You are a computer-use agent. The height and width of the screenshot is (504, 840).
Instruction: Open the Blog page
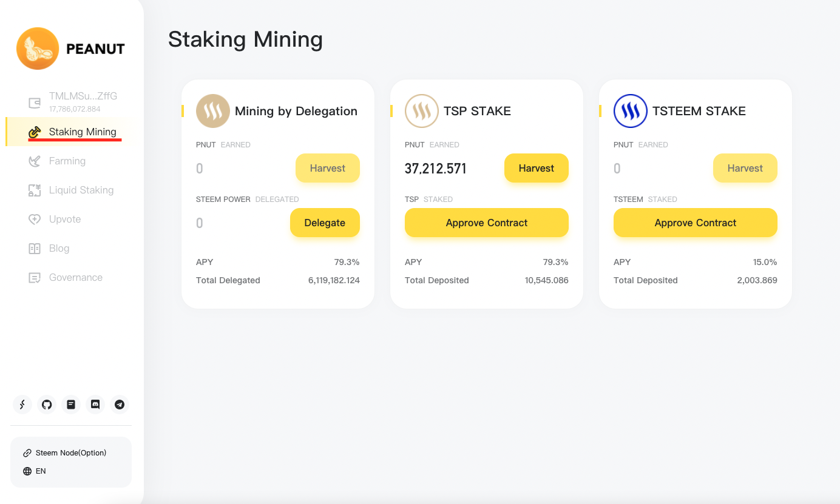click(x=59, y=248)
